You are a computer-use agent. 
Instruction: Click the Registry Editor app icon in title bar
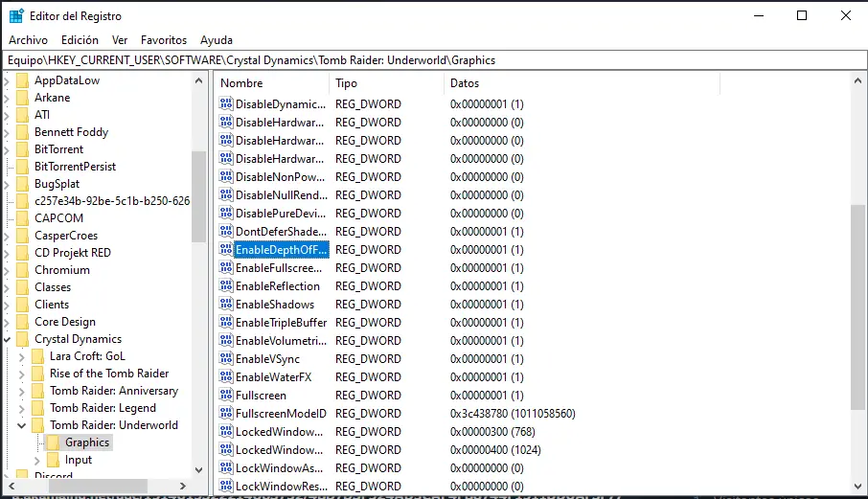coord(16,16)
